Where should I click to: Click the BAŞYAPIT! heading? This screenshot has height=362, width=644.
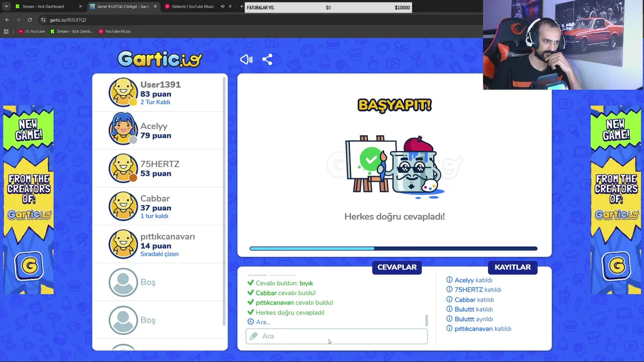pyautogui.click(x=394, y=105)
